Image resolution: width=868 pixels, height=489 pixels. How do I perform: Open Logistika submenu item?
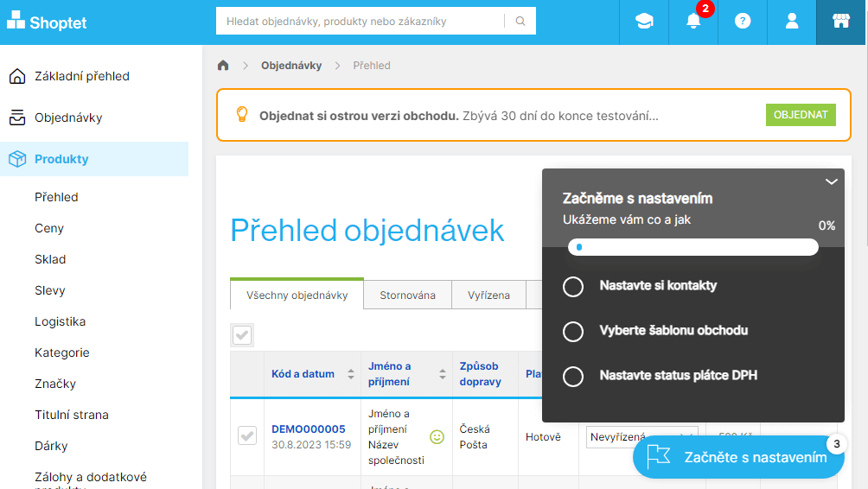click(x=61, y=321)
